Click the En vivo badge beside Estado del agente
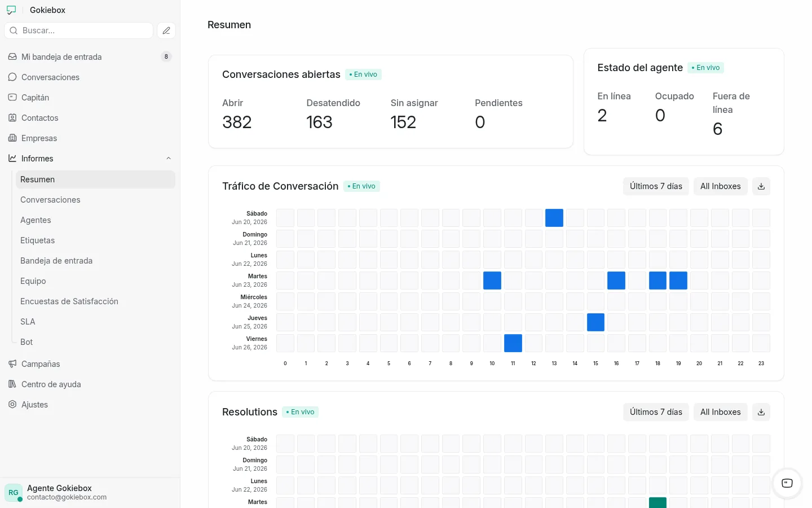Image resolution: width=812 pixels, height=508 pixels. (x=706, y=68)
